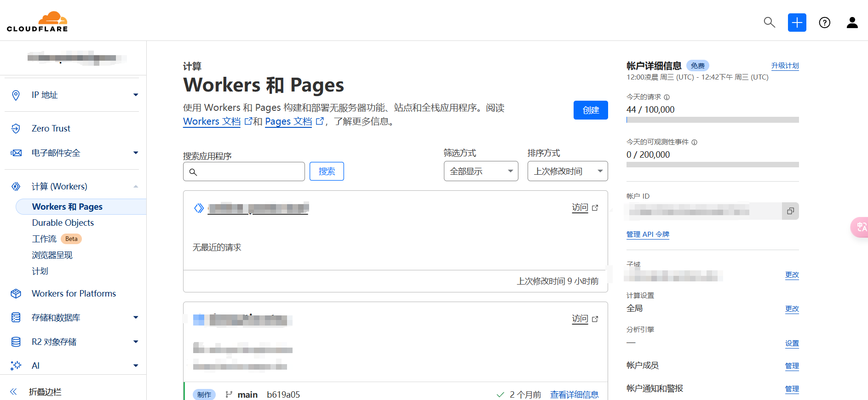Image resolution: width=868 pixels, height=400 pixels.
Task: Click the 升级计划 link
Action: coord(785,66)
